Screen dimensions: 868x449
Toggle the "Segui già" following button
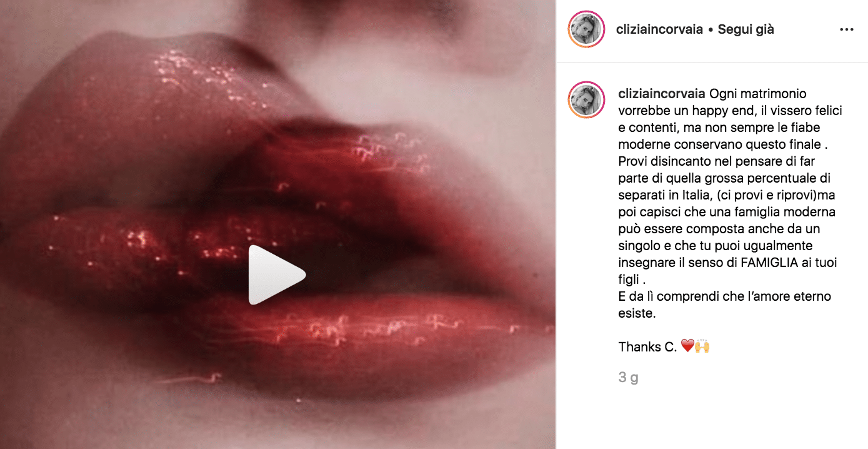[746, 29]
